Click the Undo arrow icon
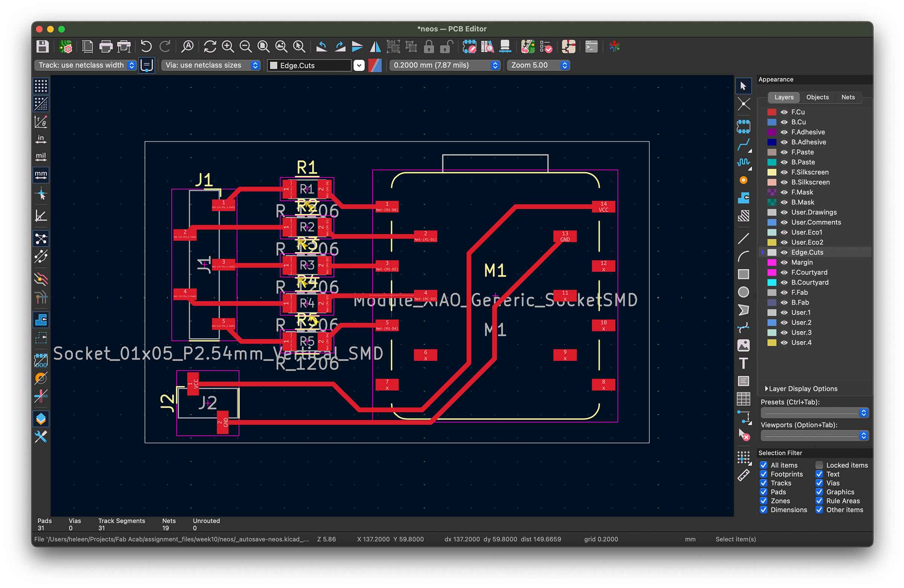The height and width of the screenshot is (588, 904). [x=146, y=47]
